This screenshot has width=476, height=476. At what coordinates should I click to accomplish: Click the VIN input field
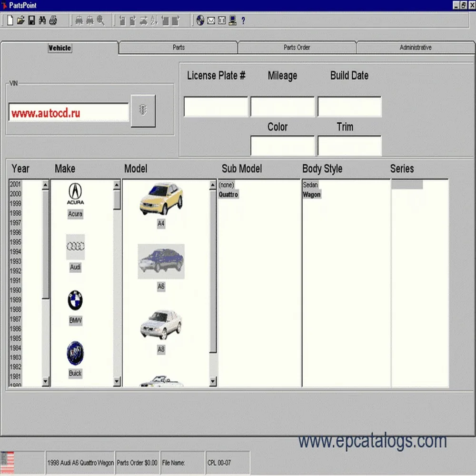click(69, 112)
